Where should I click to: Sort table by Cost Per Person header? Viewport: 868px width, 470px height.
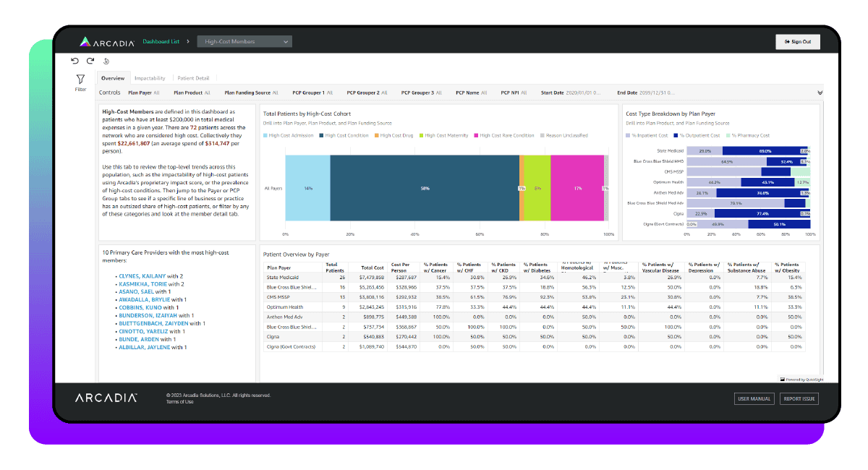[x=399, y=267]
